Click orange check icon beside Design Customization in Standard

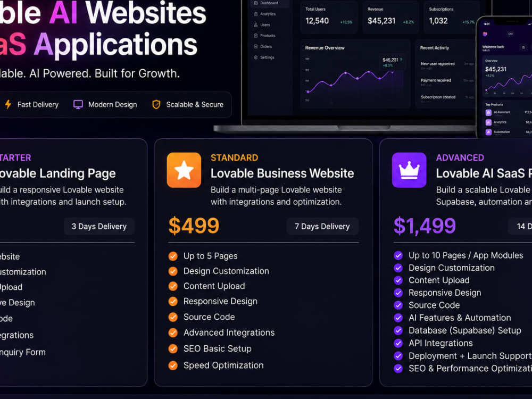(x=173, y=271)
